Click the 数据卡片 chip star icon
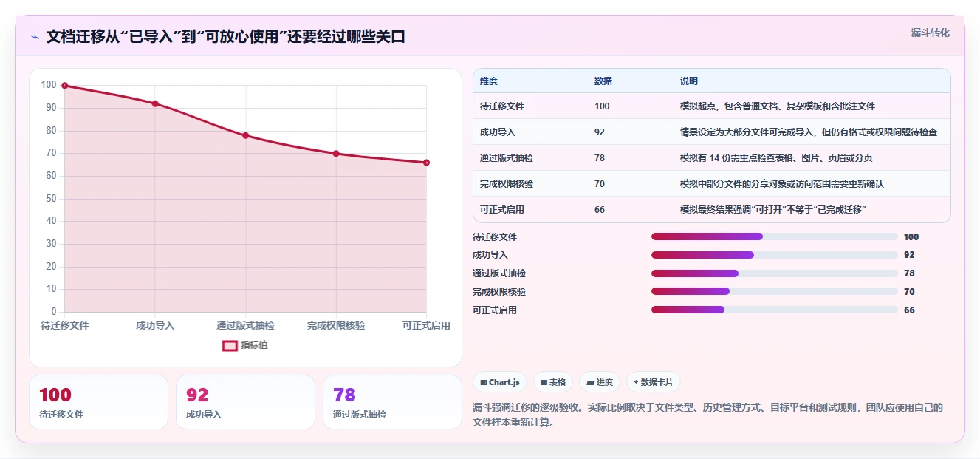Screen dimensions: 980x459 pos(636,382)
